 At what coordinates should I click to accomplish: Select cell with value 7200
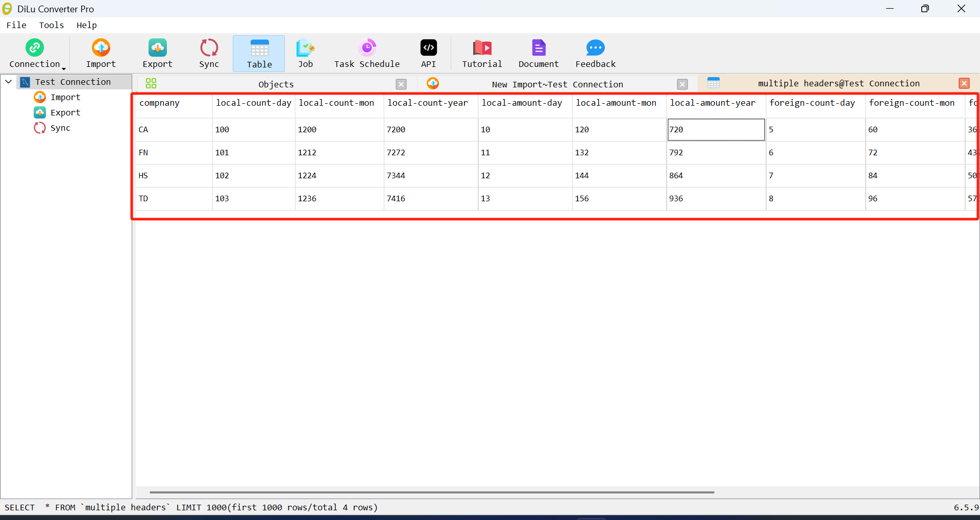click(431, 130)
